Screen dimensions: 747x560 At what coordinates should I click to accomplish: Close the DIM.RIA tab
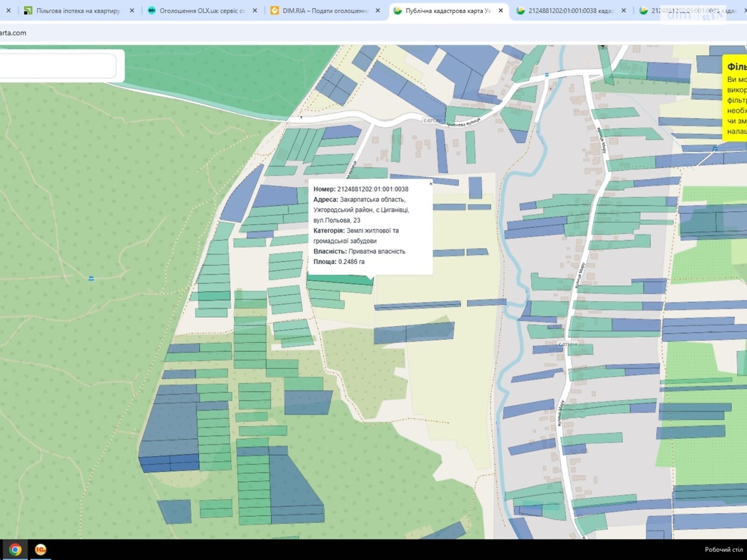pos(378,10)
